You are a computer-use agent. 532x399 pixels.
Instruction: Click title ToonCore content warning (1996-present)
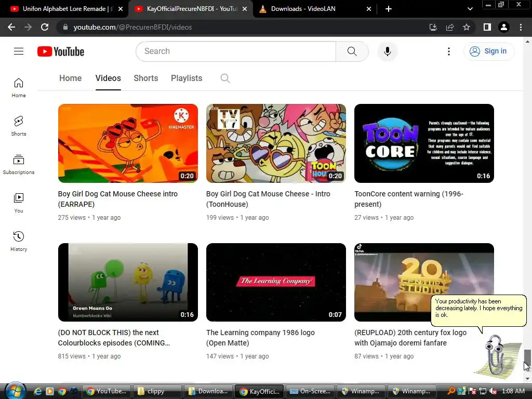click(409, 199)
